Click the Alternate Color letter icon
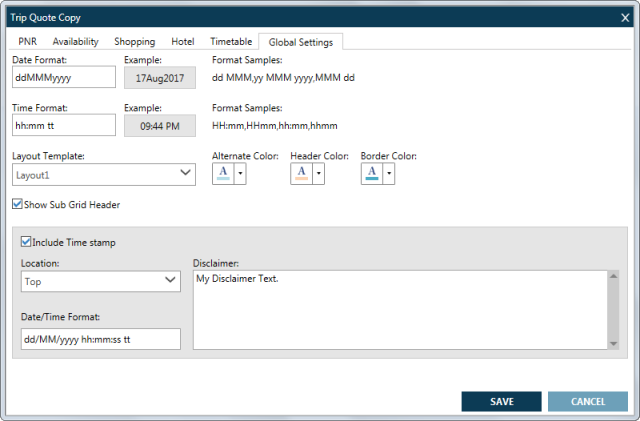 (223, 174)
